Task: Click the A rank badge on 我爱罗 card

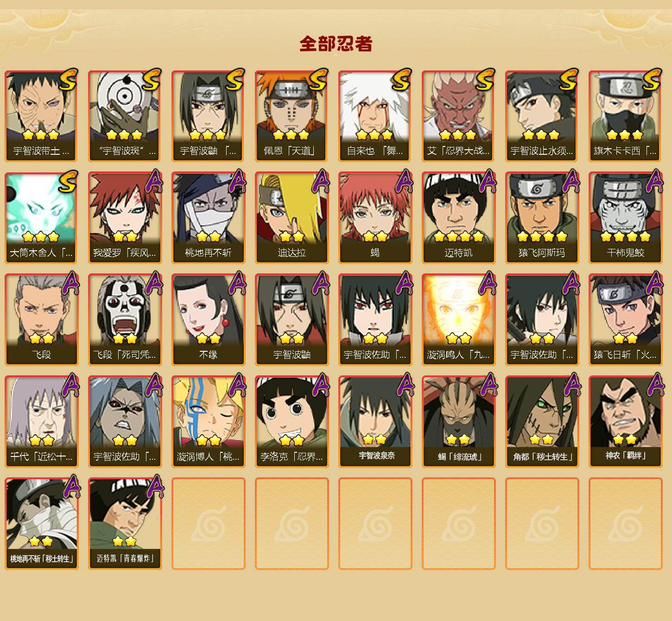Action: coord(154,182)
